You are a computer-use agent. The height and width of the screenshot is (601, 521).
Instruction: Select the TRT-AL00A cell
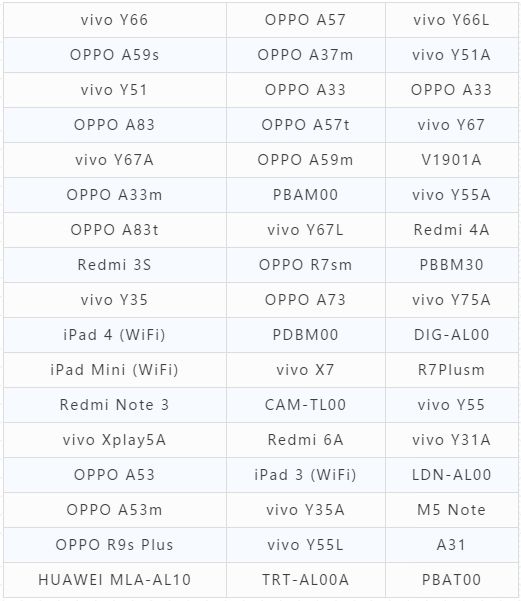tap(306, 580)
